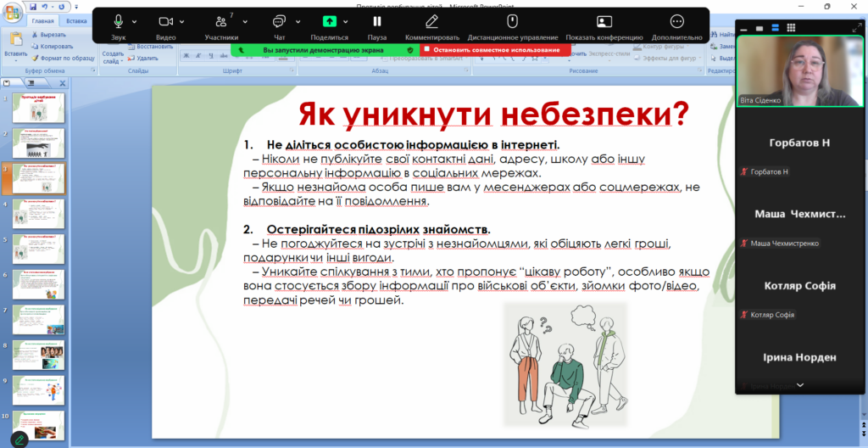Open the Чат chat panel
The image size is (868, 448).
click(279, 21)
